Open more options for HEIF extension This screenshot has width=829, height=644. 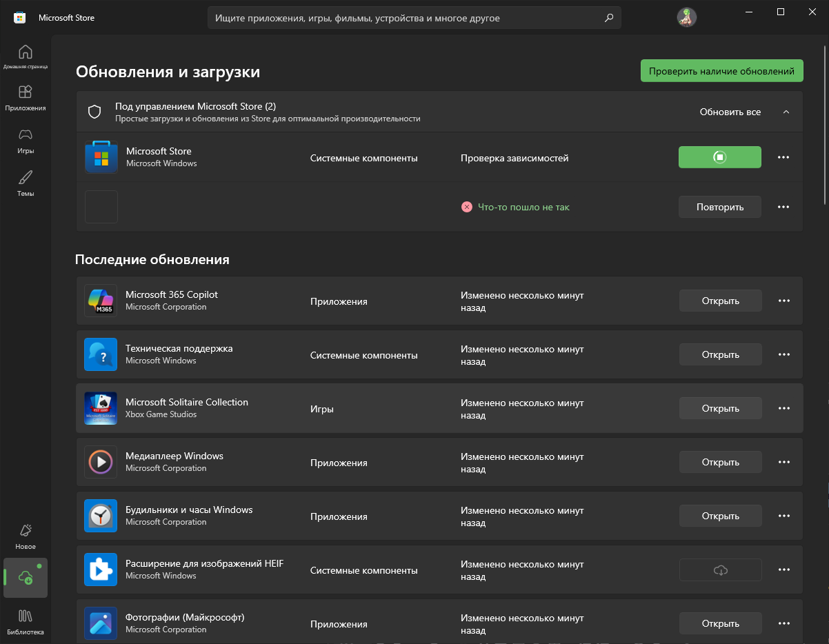[x=784, y=570]
